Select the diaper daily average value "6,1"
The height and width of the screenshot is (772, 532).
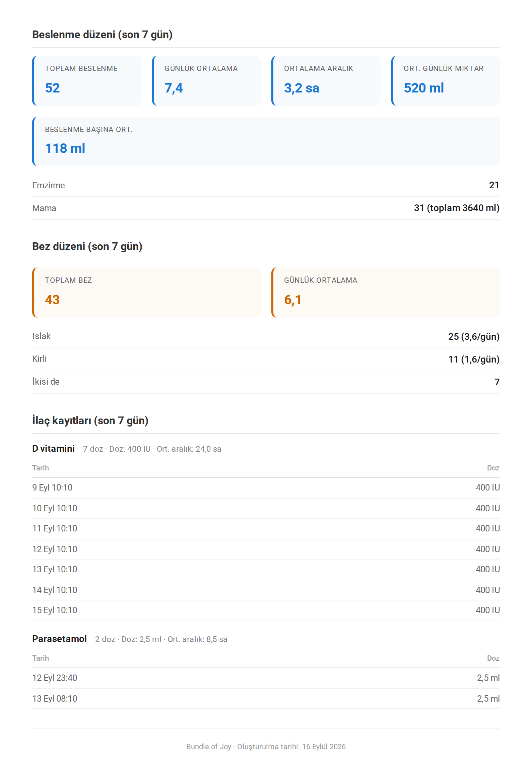tap(293, 300)
